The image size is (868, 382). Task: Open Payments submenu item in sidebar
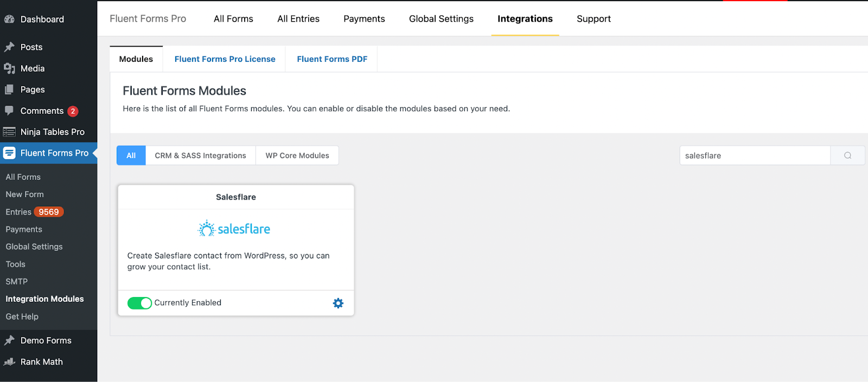[x=24, y=229]
